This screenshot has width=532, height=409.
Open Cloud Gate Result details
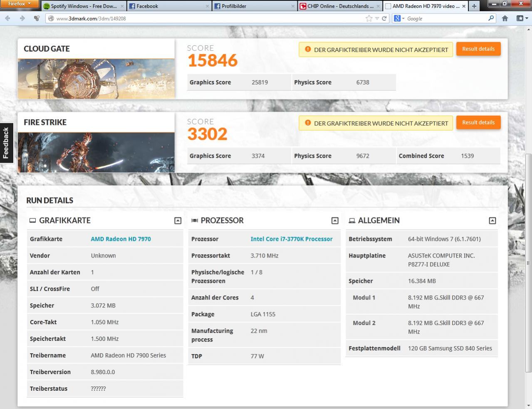(x=478, y=49)
